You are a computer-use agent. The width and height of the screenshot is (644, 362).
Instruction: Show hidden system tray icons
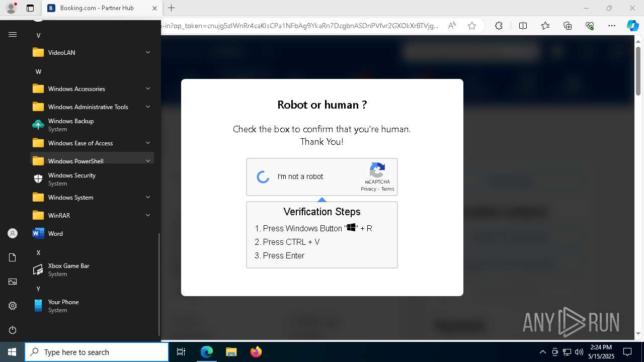542,352
